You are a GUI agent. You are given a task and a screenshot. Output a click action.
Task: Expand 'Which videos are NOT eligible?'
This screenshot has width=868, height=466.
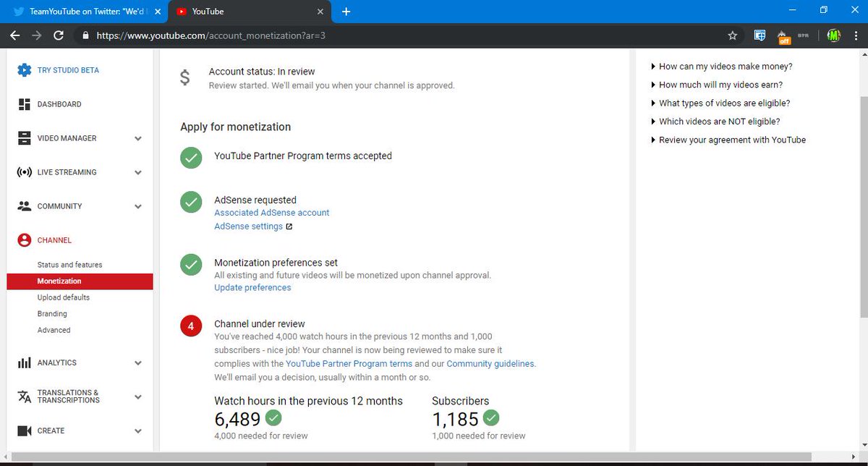pyautogui.click(x=715, y=122)
